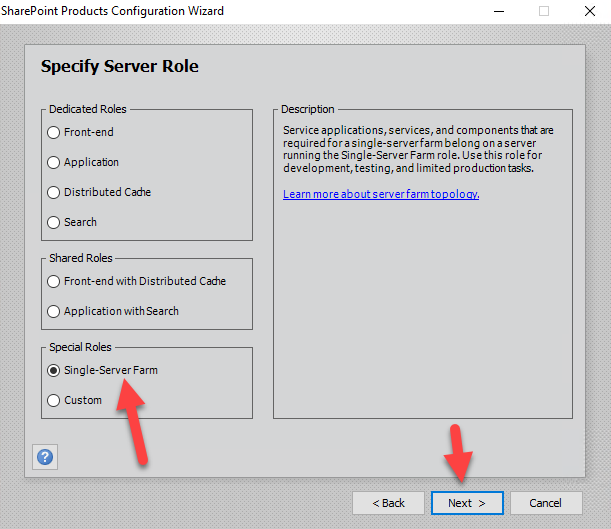Close the SharePoint Configuration Wizard window
This screenshot has height=529, width=611.
click(x=590, y=11)
